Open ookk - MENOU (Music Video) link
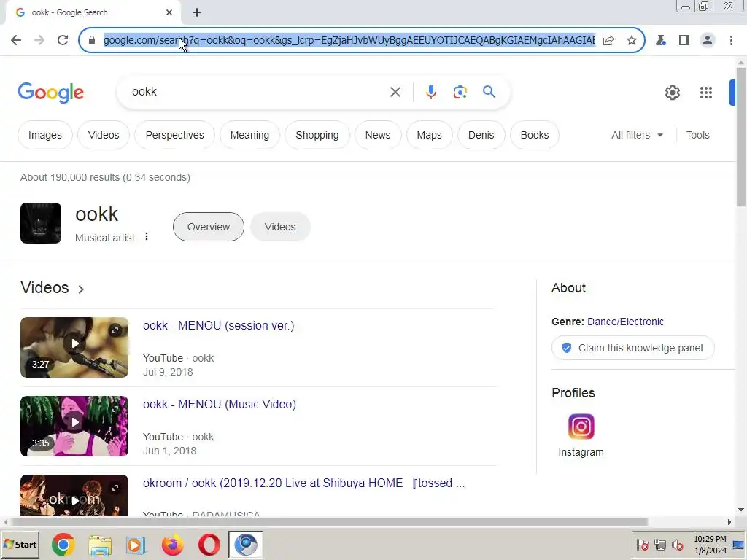 point(220,404)
